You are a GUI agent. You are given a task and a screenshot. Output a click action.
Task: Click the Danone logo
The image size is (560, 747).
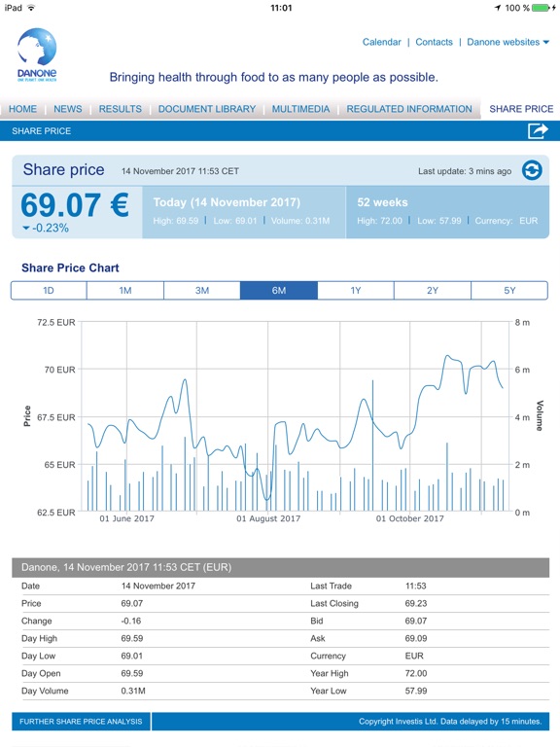click(x=37, y=54)
